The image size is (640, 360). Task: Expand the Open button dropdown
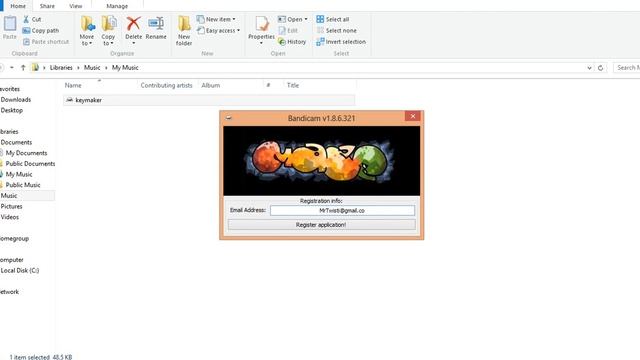click(x=306, y=19)
